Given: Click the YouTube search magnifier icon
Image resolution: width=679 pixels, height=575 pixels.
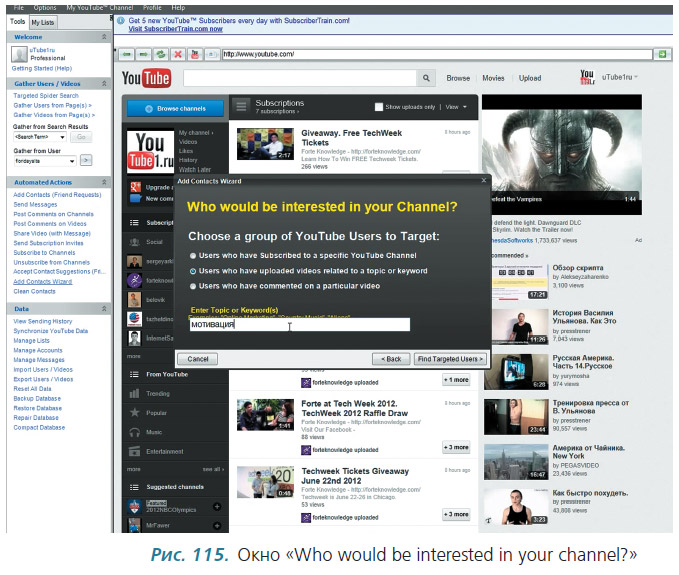Looking at the screenshot, I should point(426,78).
